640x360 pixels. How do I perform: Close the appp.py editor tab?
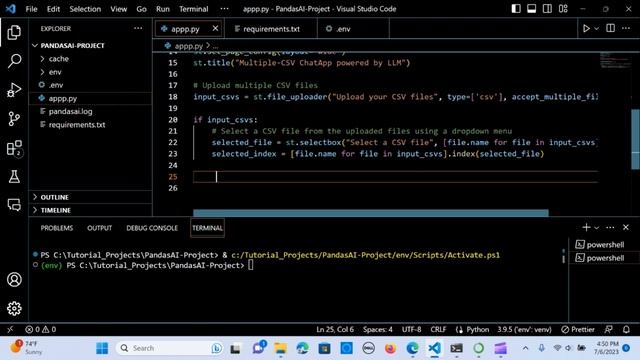[x=215, y=29]
